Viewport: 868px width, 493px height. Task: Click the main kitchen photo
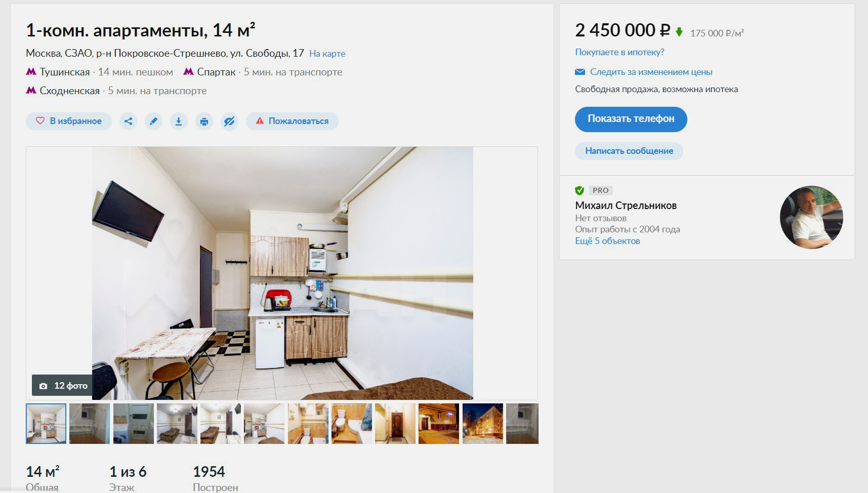[x=282, y=273]
